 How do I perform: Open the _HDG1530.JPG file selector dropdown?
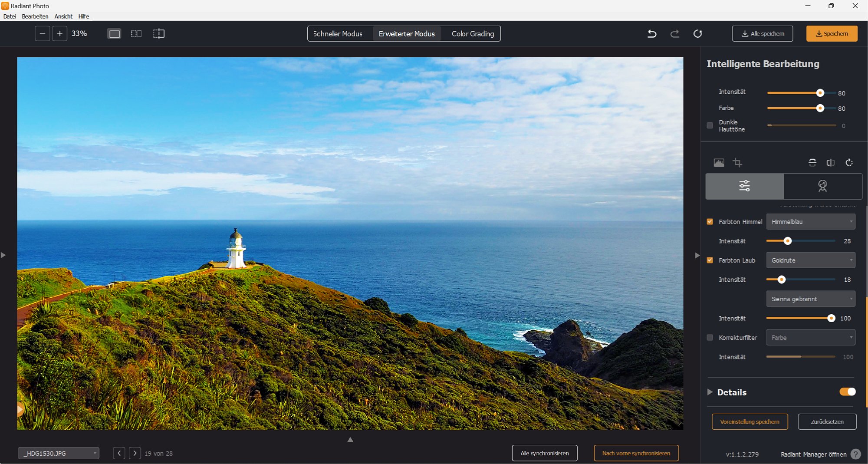point(59,453)
